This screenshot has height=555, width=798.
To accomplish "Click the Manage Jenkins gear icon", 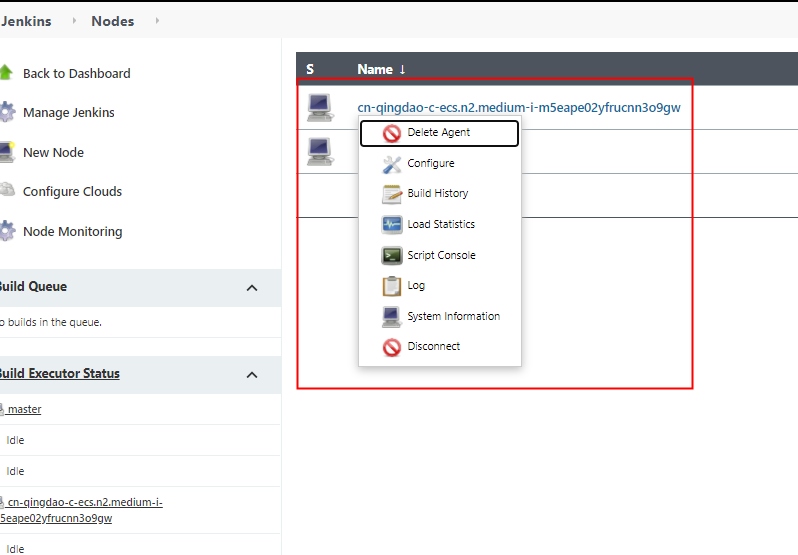I will (x=7, y=112).
